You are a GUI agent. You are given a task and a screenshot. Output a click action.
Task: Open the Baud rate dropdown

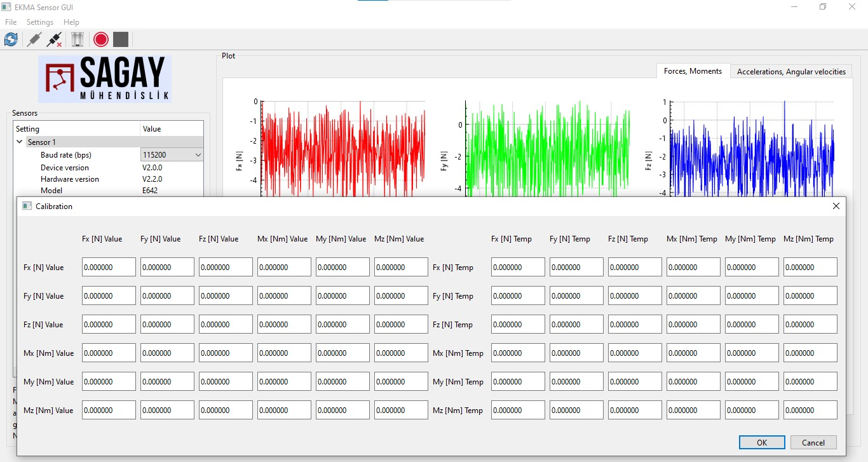click(x=172, y=155)
